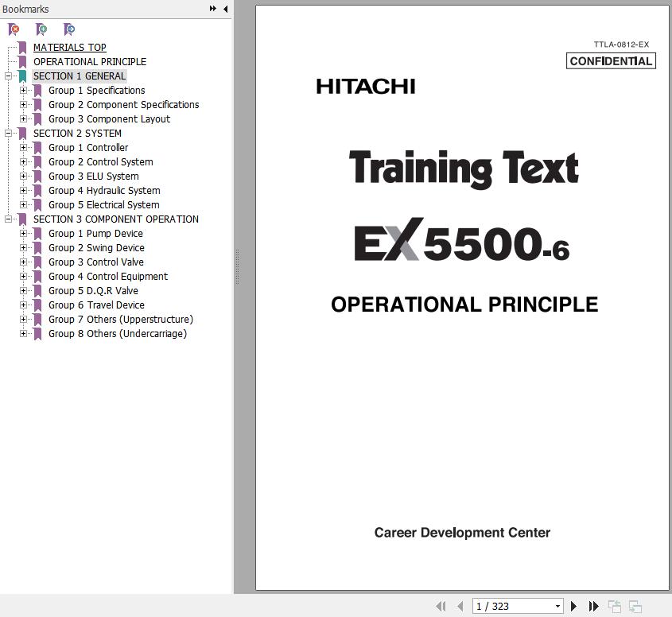Expand Group 1 Pump Device
Viewport: 672px width, 617px height.
point(23,234)
